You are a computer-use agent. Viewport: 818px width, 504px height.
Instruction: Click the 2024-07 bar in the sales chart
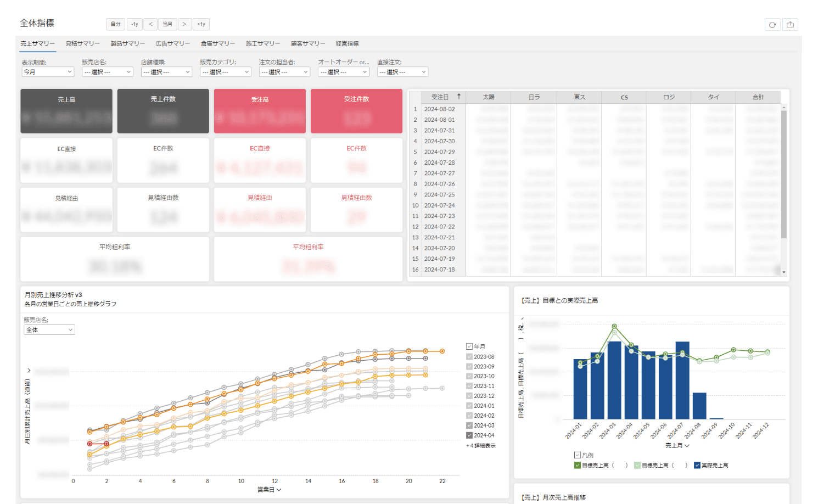(682, 380)
